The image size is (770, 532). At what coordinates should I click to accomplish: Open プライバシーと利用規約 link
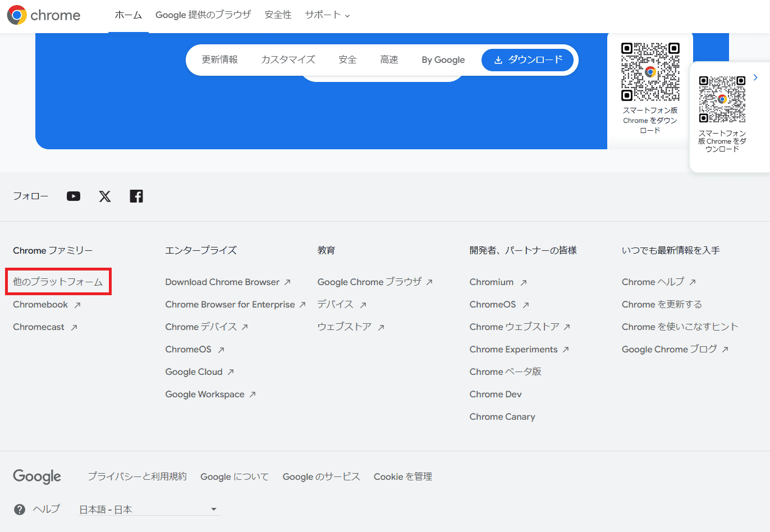point(137,476)
